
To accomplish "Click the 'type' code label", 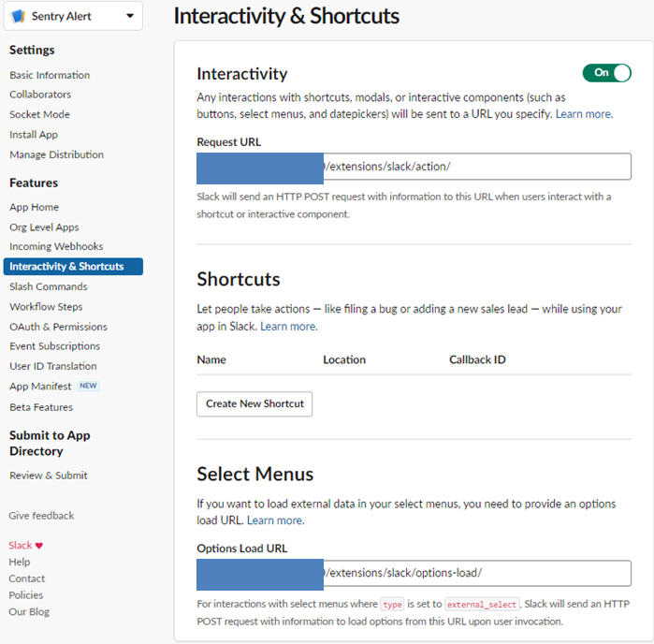I will pyautogui.click(x=392, y=605).
